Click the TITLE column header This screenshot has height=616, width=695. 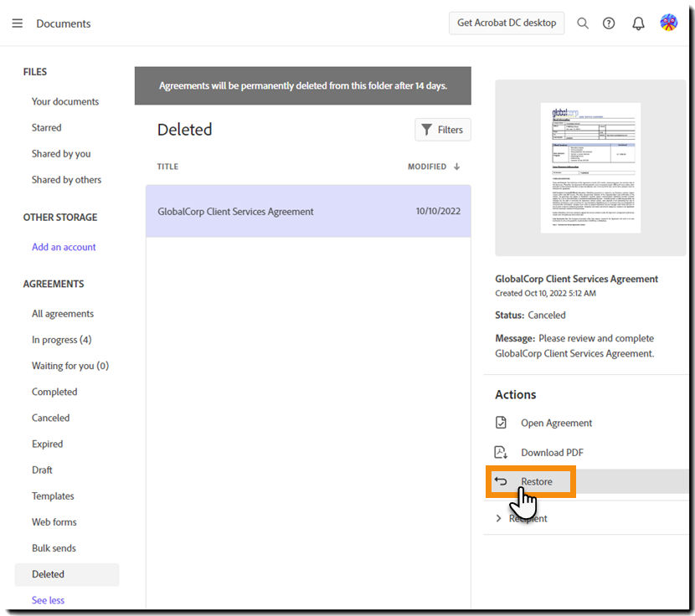[167, 167]
